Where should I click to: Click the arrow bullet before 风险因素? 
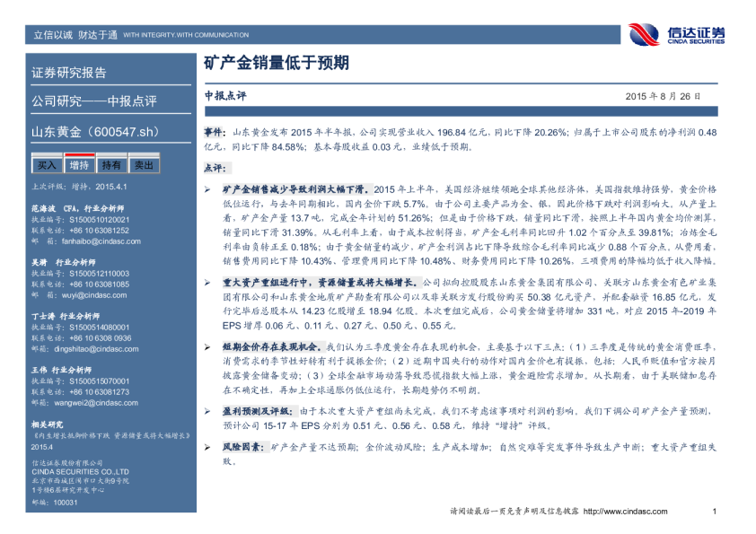(207, 446)
